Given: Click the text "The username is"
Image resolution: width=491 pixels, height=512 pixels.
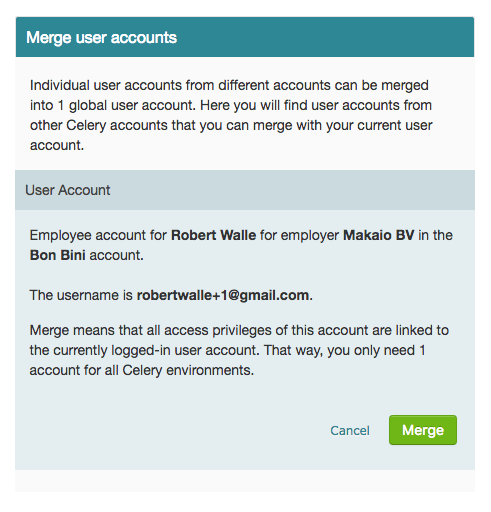Looking at the screenshot, I should click(x=81, y=295).
